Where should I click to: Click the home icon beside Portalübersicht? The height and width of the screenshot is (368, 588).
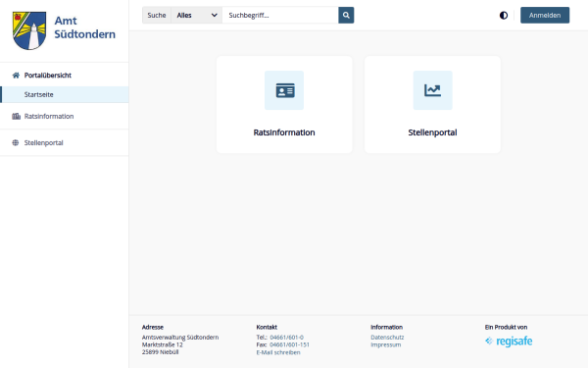click(16, 76)
